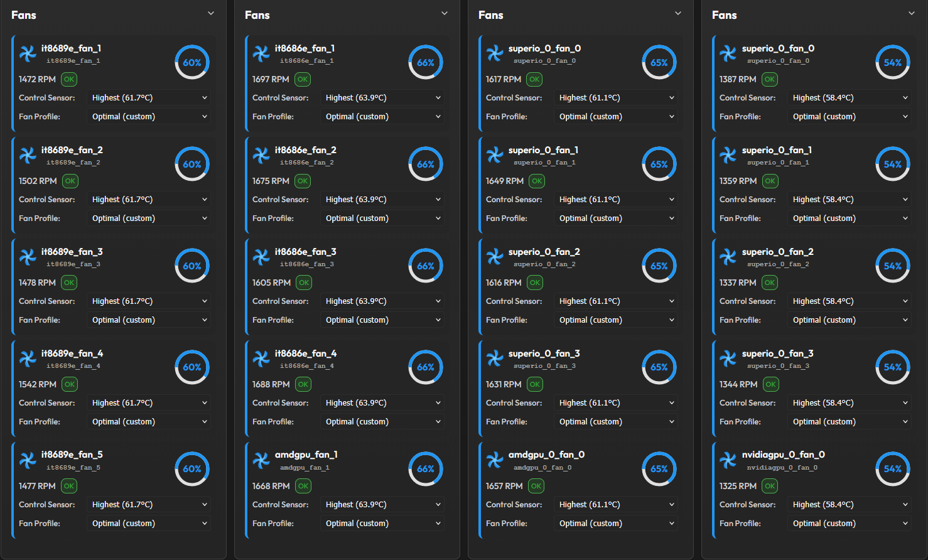This screenshot has width=928, height=560.
Task: Click the fan icon beside it8689e_fan_1
Action: click(x=28, y=54)
